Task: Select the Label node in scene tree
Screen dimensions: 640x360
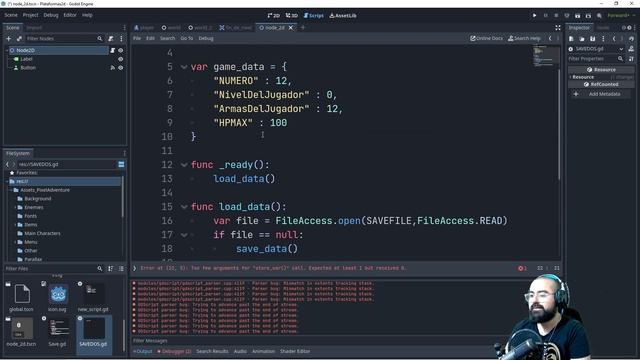Action: point(27,59)
